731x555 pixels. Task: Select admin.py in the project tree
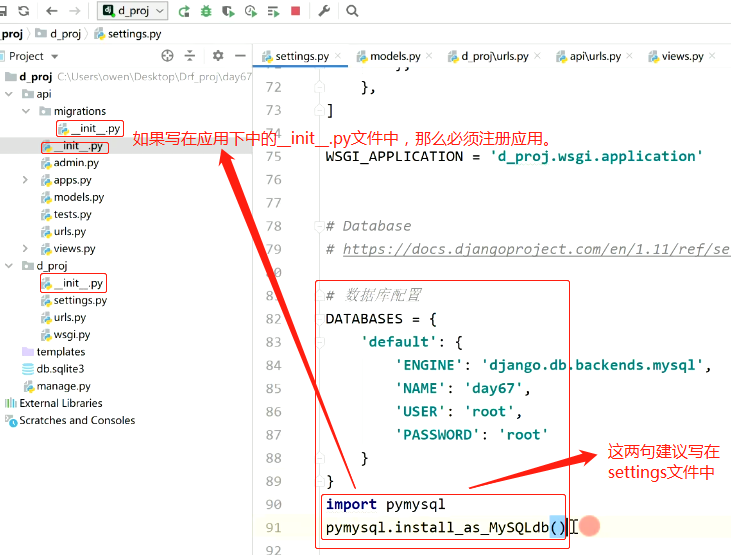pyautogui.click(x=70, y=163)
